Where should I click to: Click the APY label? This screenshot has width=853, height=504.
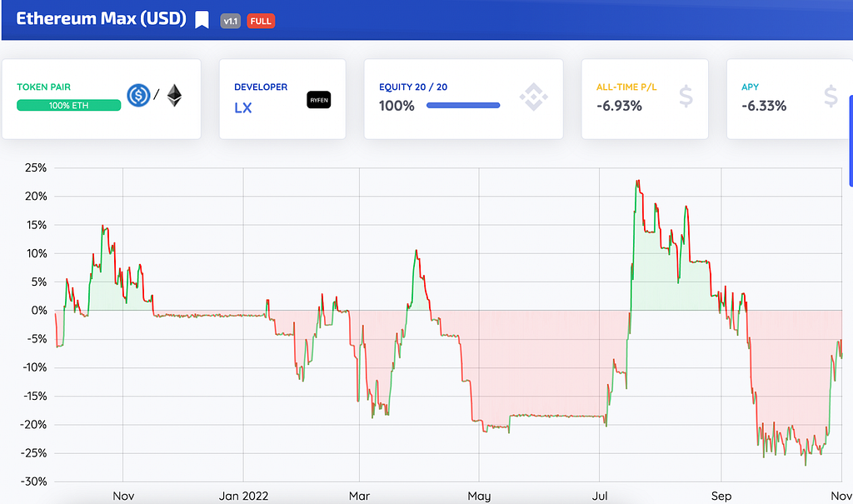(750, 87)
